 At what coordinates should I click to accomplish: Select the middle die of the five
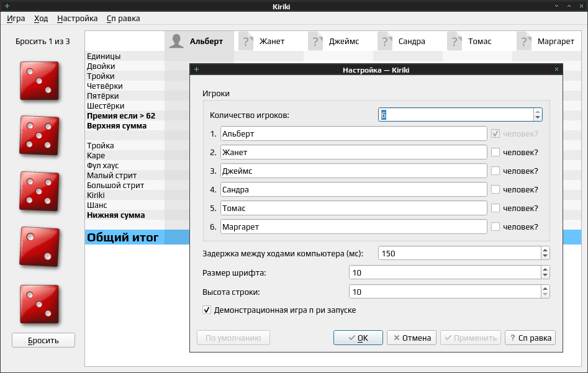tap(39, 191)
